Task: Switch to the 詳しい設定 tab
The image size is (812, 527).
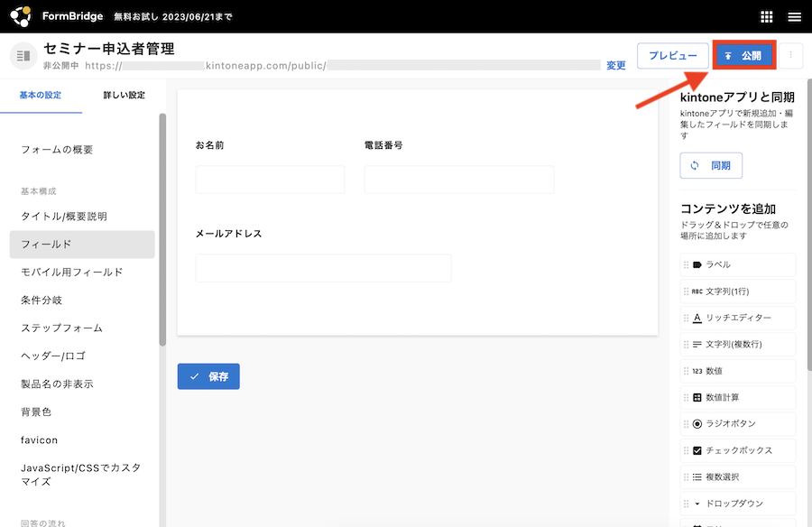Action: pyautogui.click(x=124, y=95)
